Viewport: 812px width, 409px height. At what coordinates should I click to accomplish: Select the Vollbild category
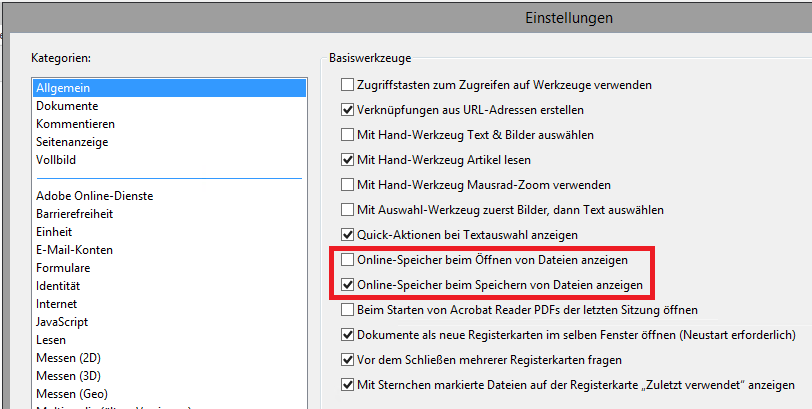[56, 160]
